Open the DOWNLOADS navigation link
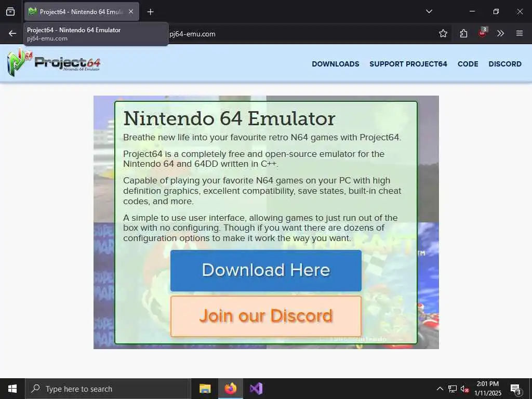Image resolution: width=532 pixels, height=399 pixels. (335, 64)
